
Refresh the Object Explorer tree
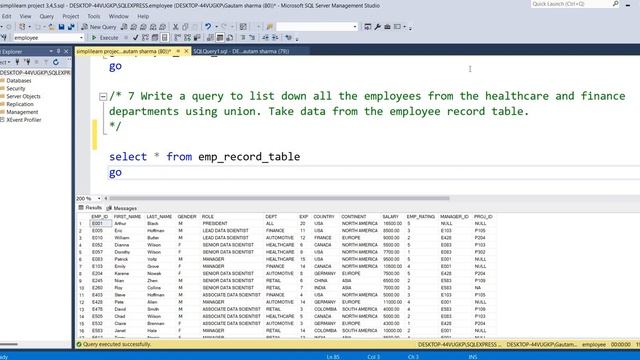[56, 62]
